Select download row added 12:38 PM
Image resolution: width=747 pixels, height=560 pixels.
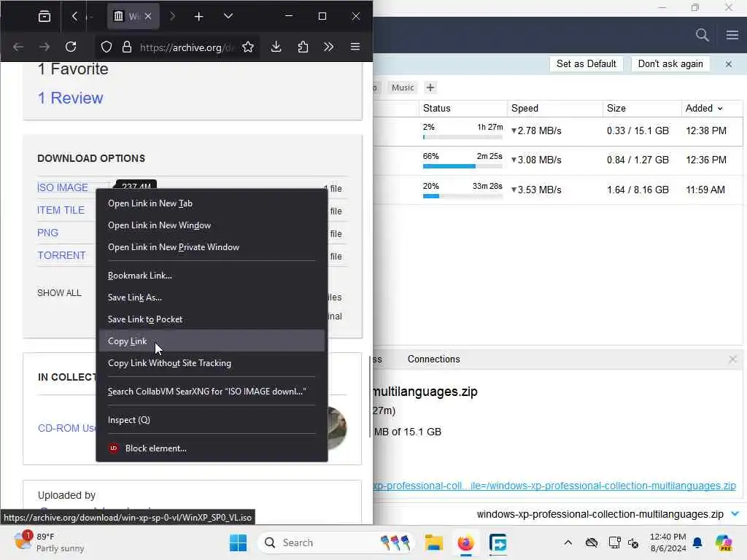558,131
